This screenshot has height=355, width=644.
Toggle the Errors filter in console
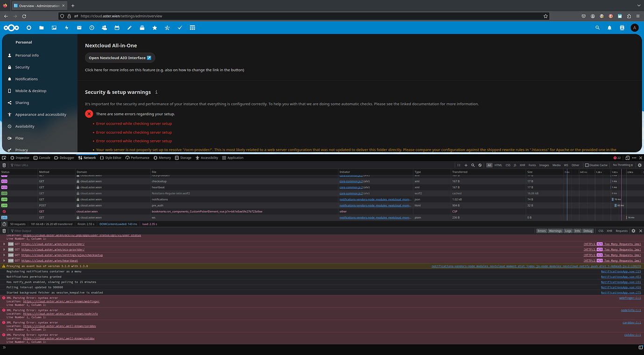[541, 231]
